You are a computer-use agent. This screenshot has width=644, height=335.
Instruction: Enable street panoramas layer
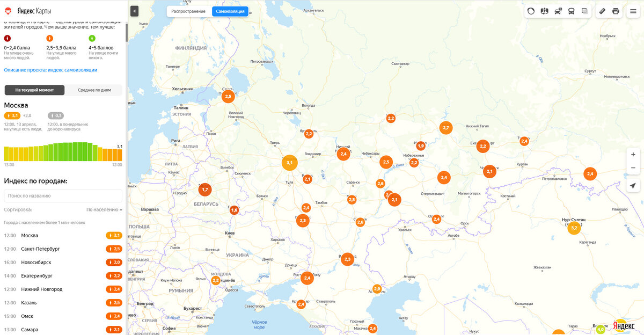[x=545, y=11]
